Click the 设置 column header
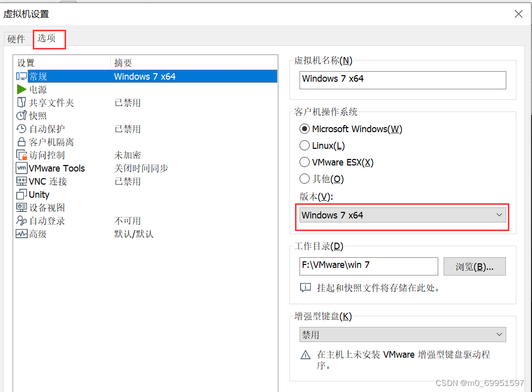The image size is (532, 392). click(62, 63)
